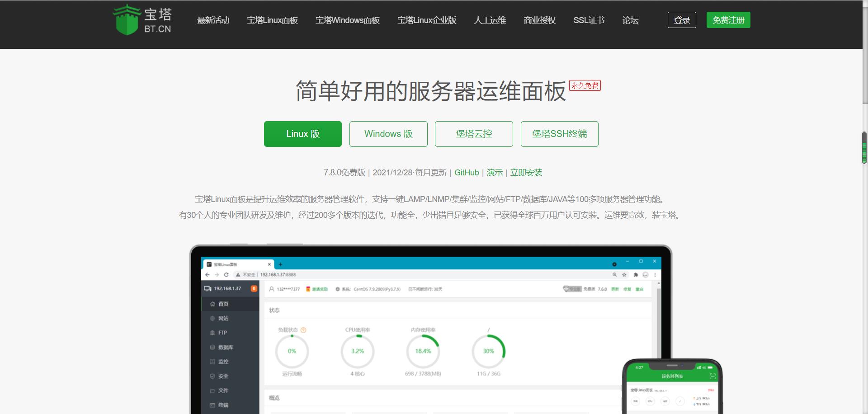The width and height of the screenshot is (868, 414).
Task: Click the 邀请奖励 gift icon in the panel preview
Action: [308, 289]
